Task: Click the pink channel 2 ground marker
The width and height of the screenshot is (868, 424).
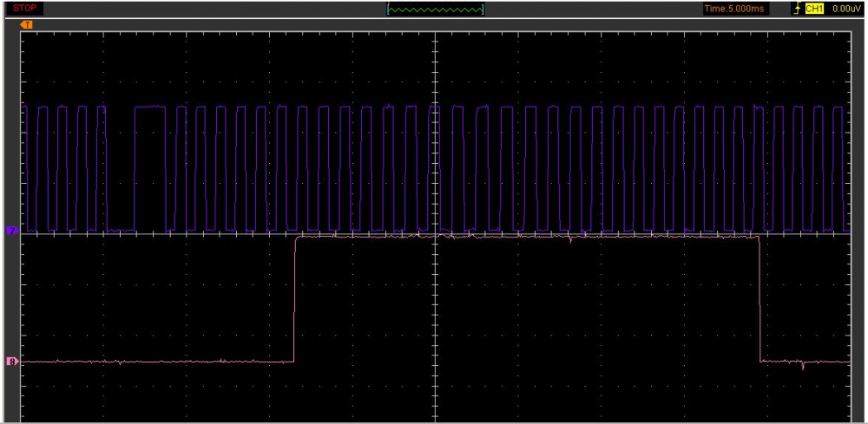Action: pos(12,361)
